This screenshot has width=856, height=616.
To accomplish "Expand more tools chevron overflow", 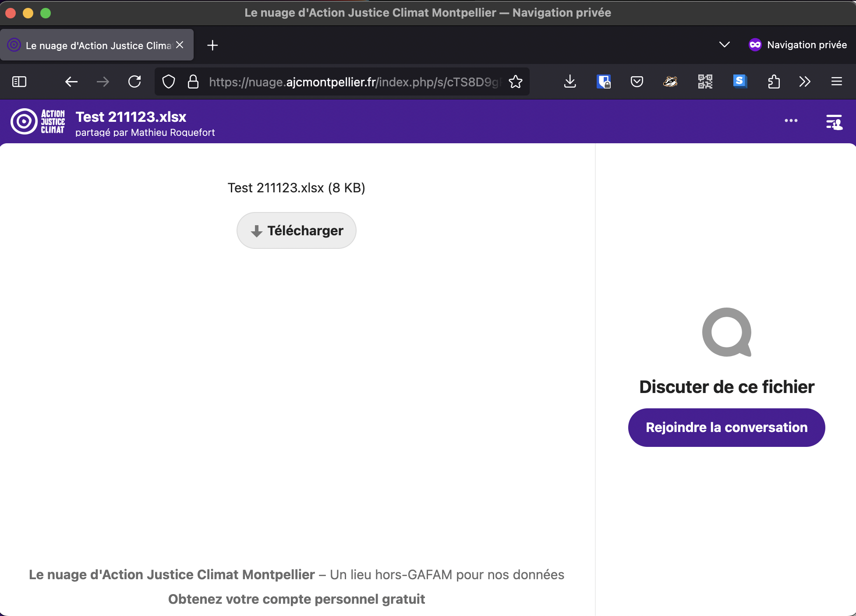I will pos(805,81).
